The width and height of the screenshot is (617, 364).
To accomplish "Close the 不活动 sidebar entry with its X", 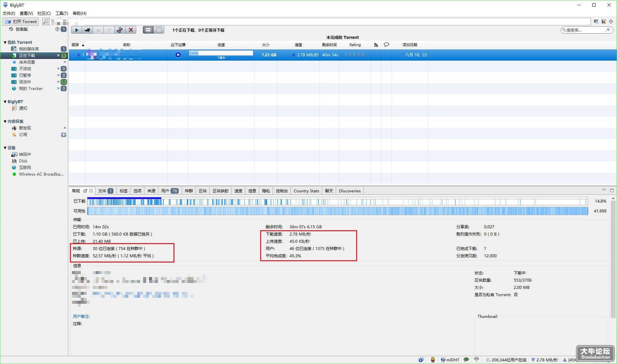I will tap(58, 69).
